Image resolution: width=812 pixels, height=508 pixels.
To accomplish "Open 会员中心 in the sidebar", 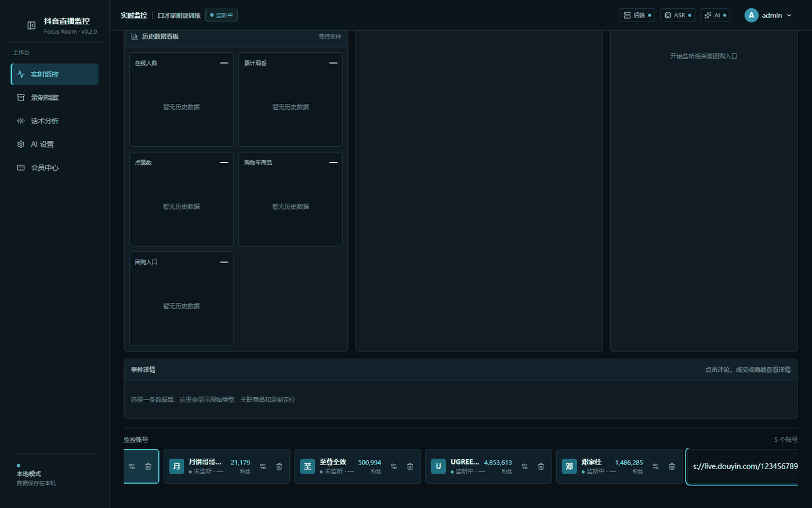I will pos(55,167).
